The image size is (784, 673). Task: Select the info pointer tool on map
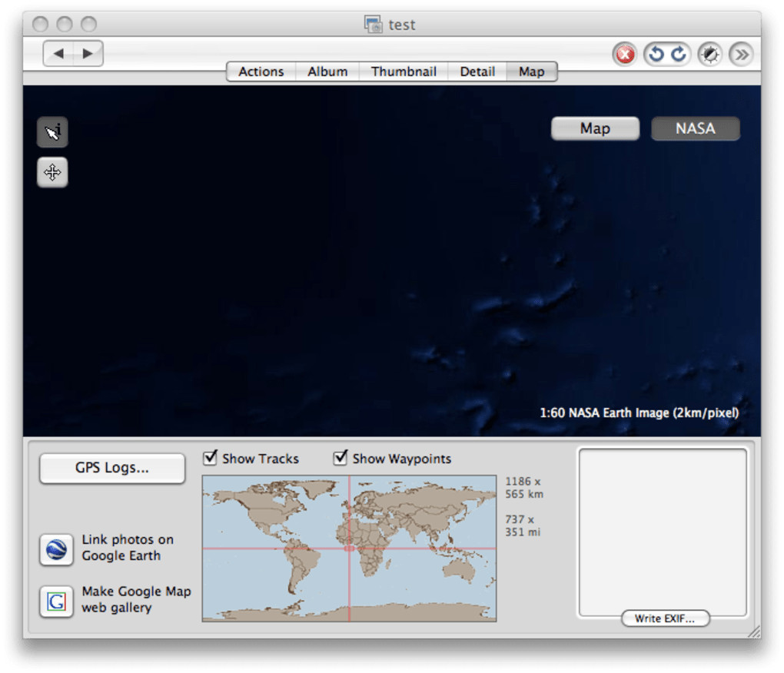coord(52,132)
